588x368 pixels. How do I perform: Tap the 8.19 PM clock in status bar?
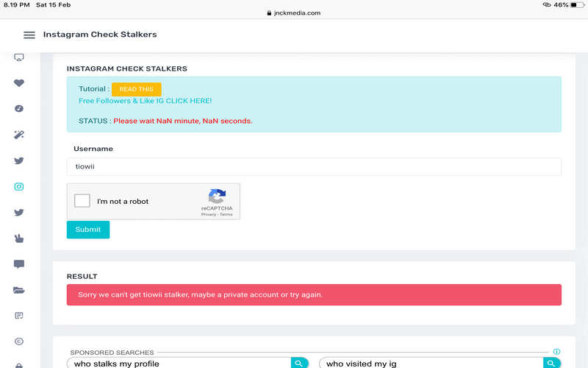click(16, 5)
